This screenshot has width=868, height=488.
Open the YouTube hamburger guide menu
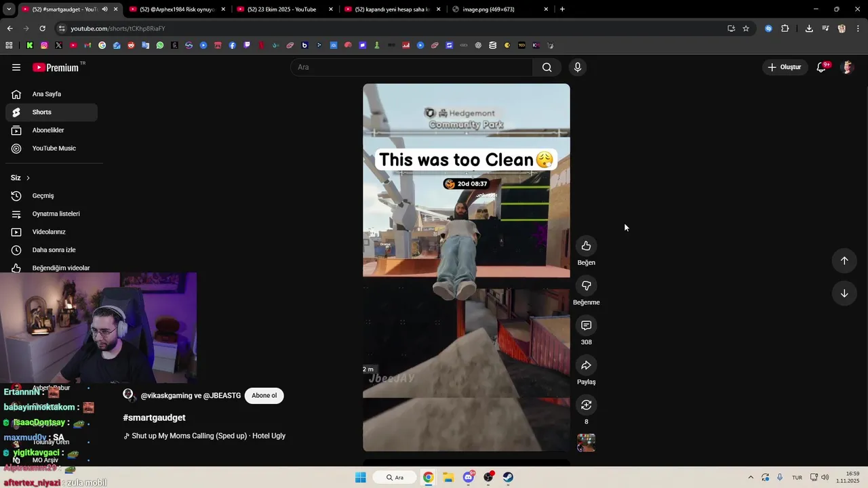(x=16, y=67)
